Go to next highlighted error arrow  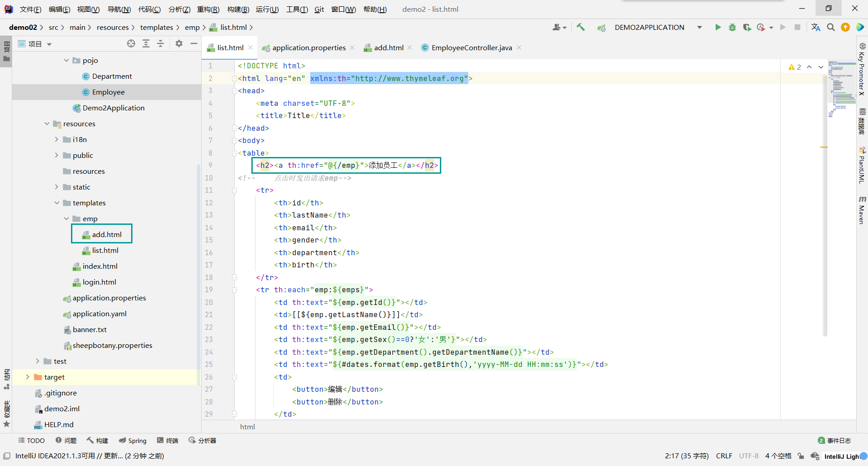821,67
